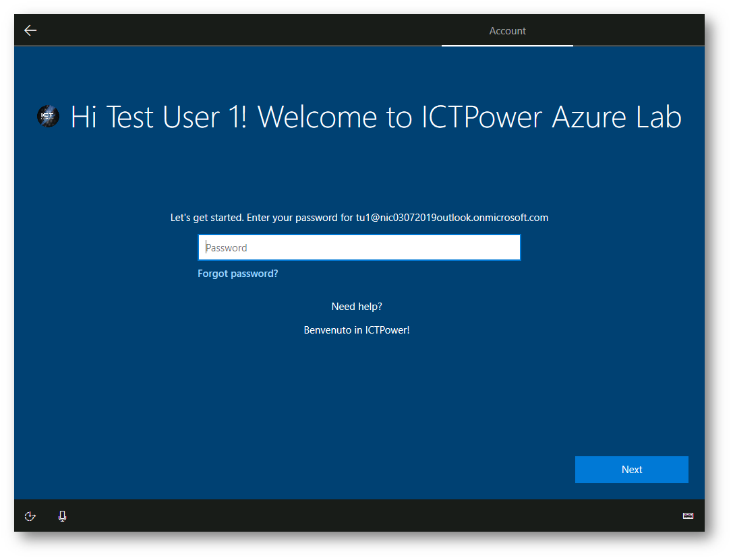Click the ICTPower logo icon
Screen dimensions: 733x560
(x=48, y=117)
